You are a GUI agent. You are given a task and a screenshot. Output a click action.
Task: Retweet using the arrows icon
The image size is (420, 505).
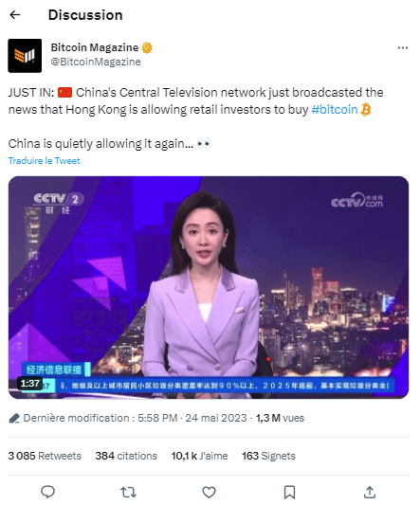tap(128, 492)
